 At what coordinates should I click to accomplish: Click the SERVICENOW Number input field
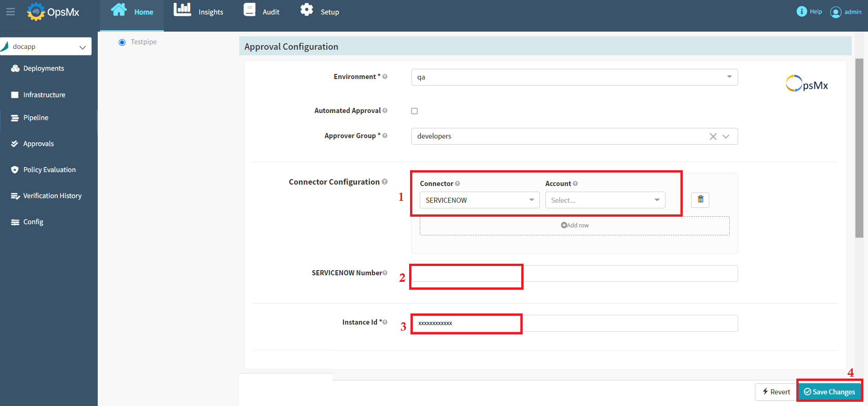click(574, 273)
